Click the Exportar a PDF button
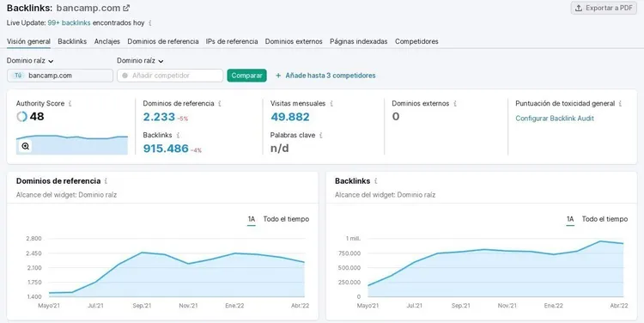Viewport: 644px width, 323px height. point(604,8)
